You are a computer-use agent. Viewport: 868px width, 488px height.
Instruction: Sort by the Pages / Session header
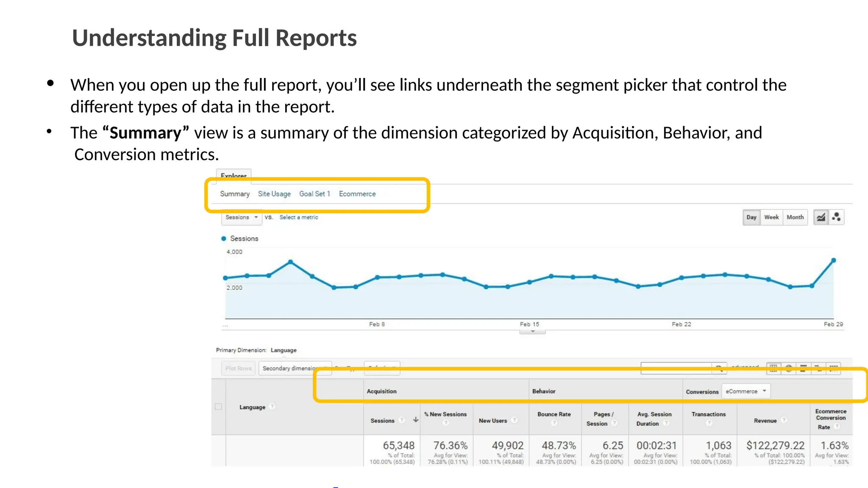599,419
